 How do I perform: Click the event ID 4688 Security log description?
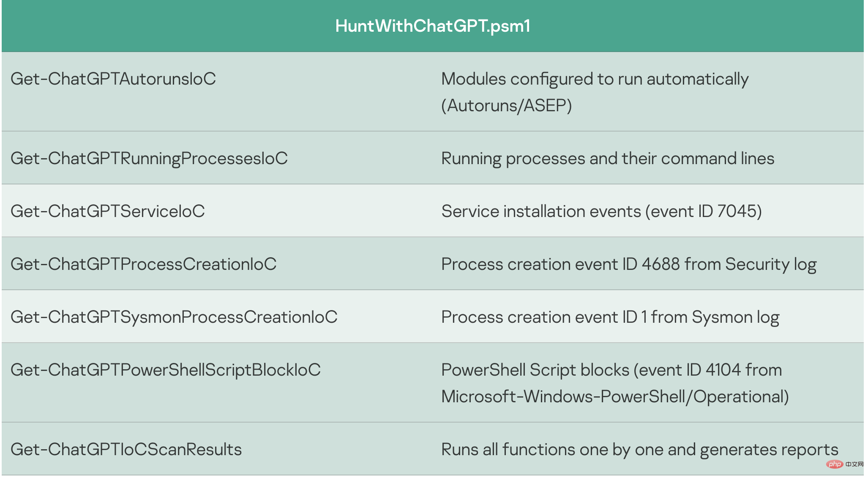click(x=629, y=264)
